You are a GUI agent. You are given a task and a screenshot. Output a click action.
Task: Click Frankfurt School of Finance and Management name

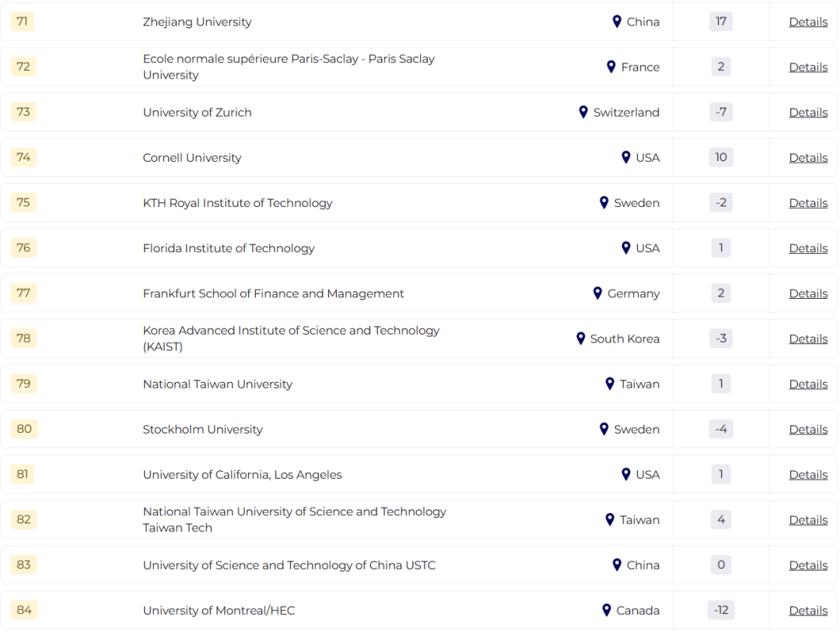pyautogui.click(x=273, y=293)
